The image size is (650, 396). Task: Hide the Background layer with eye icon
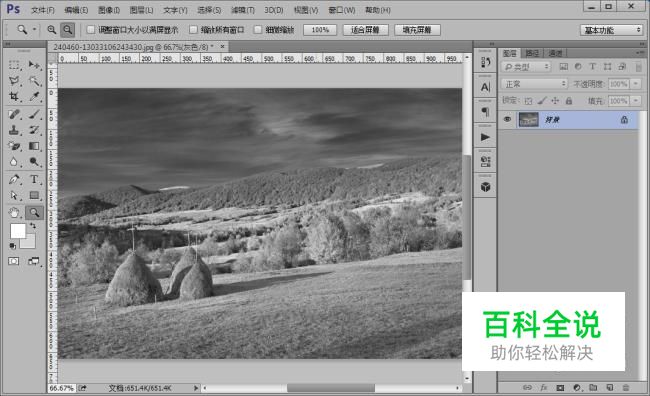507,119
